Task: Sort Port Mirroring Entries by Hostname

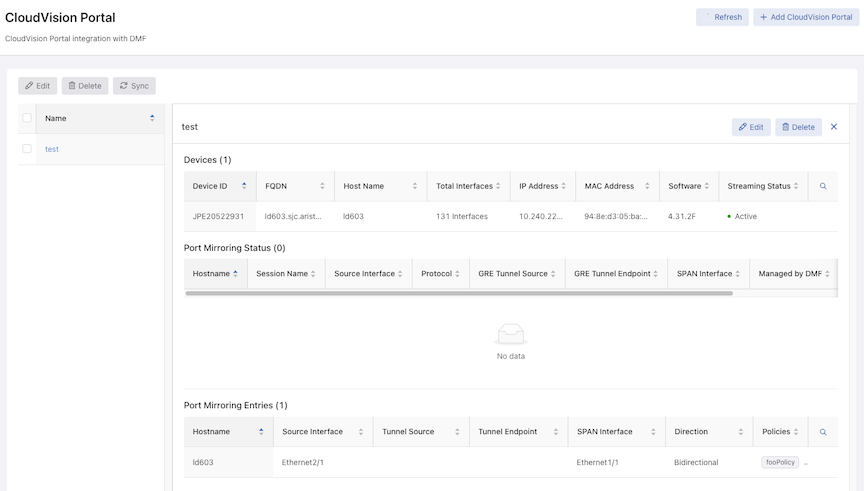Action: [229, 432]
